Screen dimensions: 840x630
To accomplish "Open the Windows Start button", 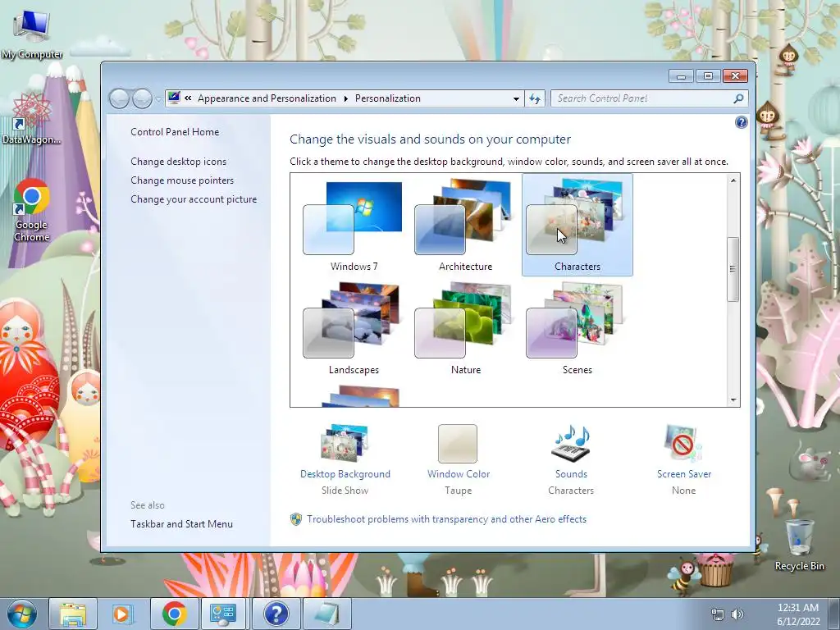I will 22,614.
